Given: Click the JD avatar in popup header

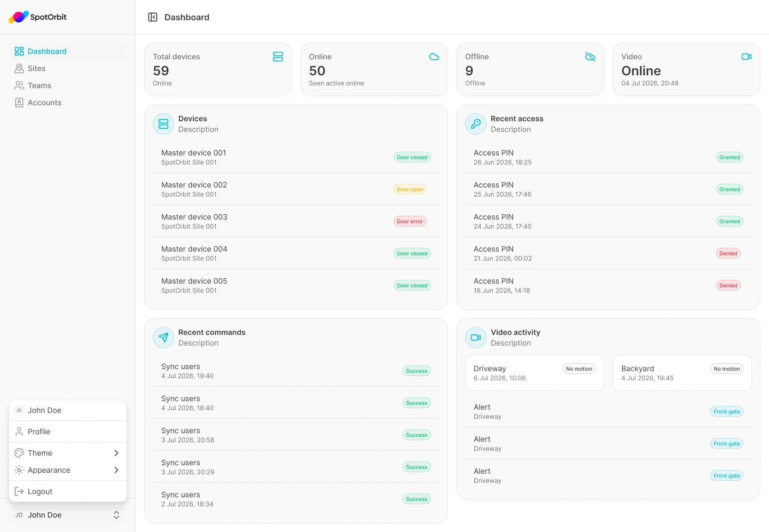Looking at the screenshot, I should pos(19,410).
